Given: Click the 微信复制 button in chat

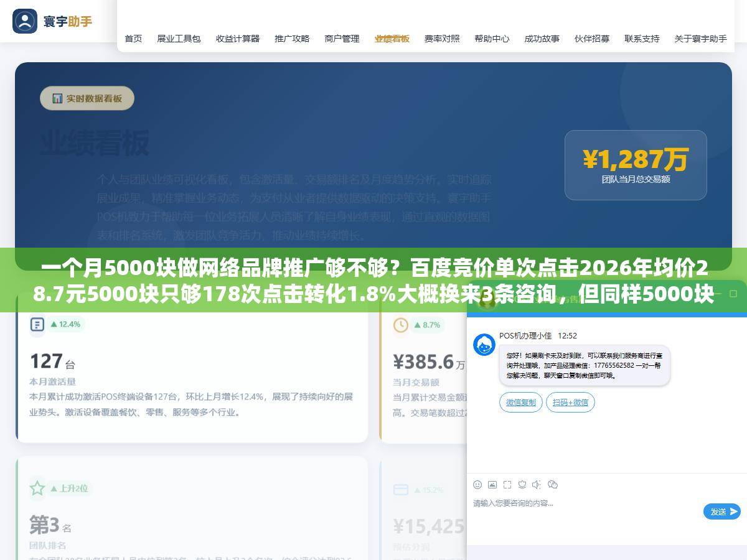Looking at the screenshot, I should click(521, 403).
